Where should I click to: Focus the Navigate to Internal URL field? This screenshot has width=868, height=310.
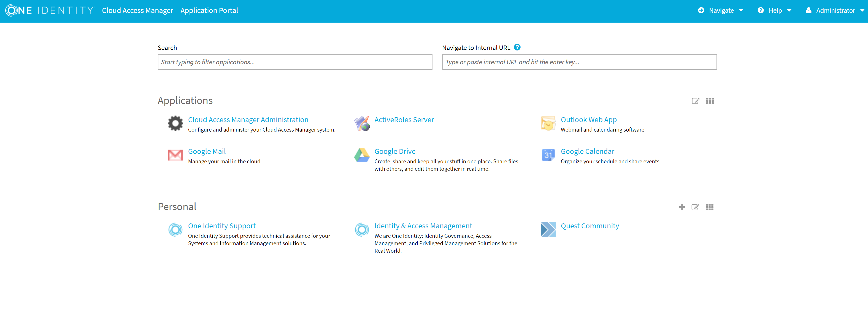579,62
